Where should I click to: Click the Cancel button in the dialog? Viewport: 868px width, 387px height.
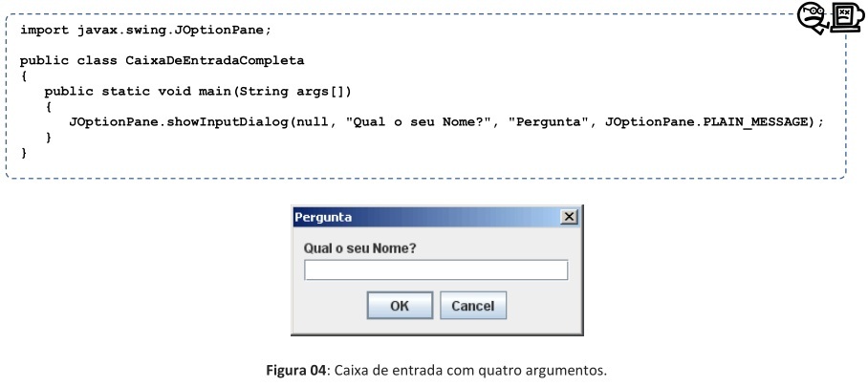(473, 306)
